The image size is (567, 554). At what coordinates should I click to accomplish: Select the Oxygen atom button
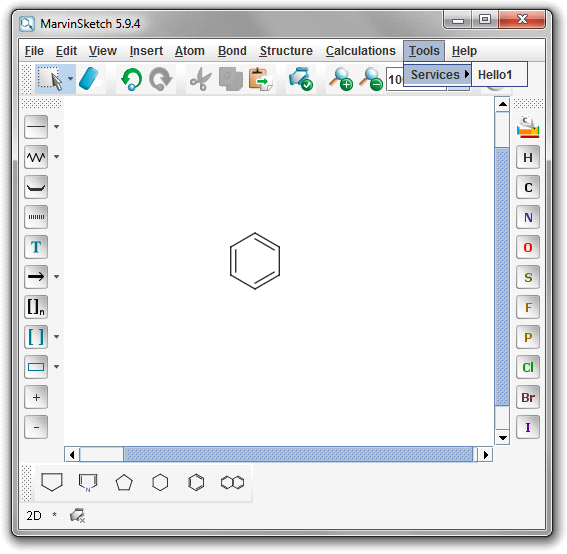point(528,247)
